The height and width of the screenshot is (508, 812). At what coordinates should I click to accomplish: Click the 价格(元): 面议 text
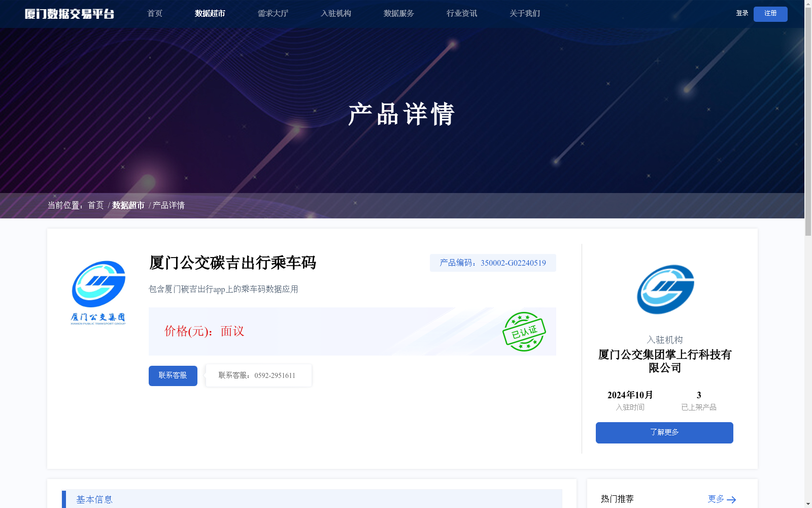tap(204, 331)
